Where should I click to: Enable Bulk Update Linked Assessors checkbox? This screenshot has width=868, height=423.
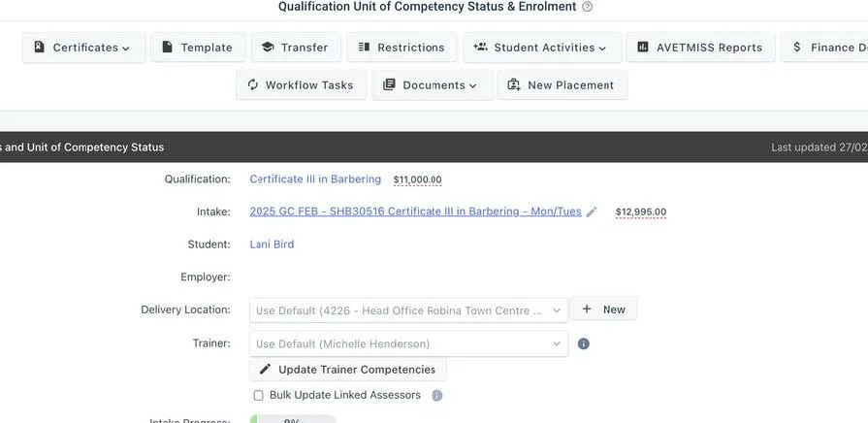tap(258, 395)
